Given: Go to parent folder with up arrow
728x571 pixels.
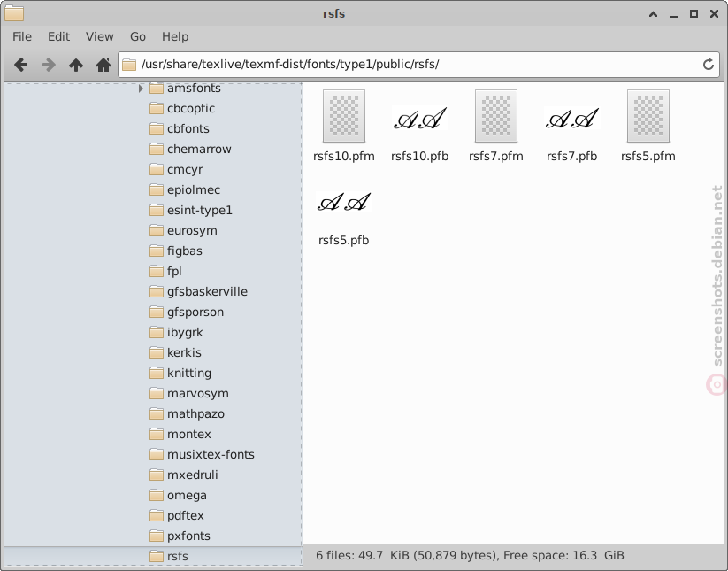Looking at the screenshot, I should pos(76,65).
